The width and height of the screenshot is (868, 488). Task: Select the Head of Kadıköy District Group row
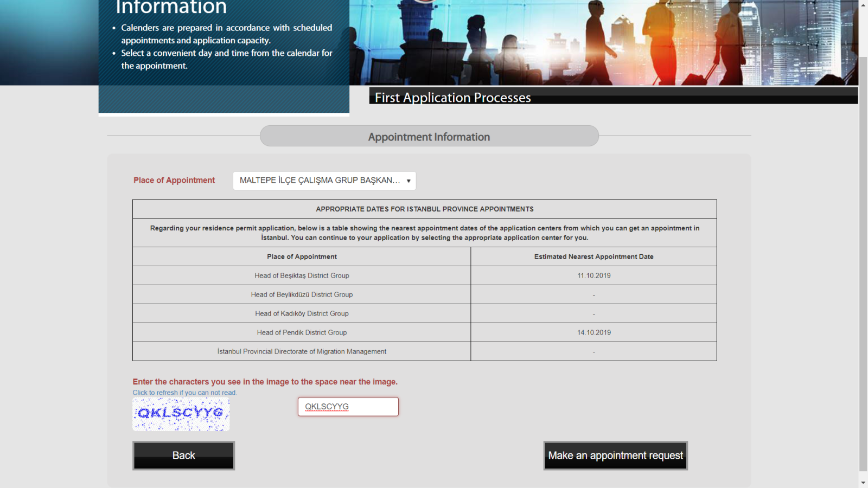click(302, 313)
